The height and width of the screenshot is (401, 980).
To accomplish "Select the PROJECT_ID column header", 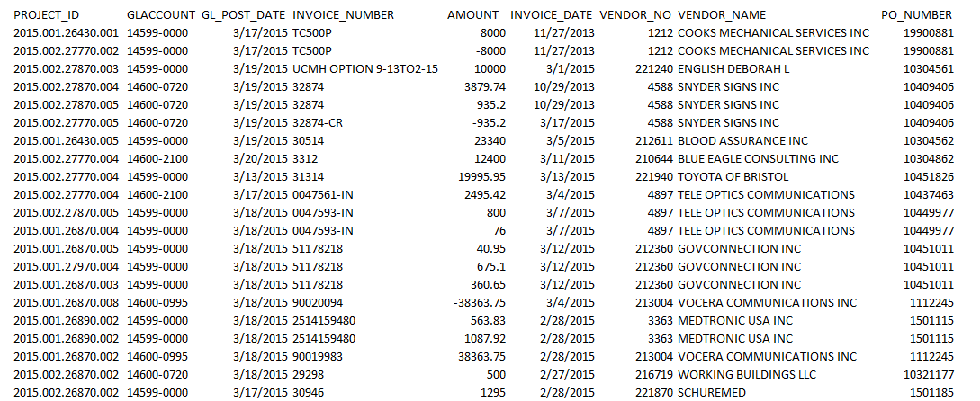I will click(x=46, y=15).
